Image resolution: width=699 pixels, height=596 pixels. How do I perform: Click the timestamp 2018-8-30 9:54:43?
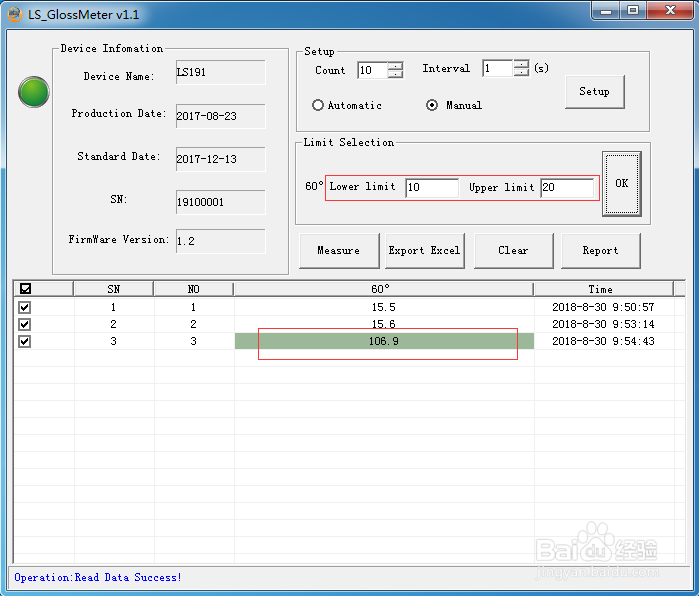(603, 341)
